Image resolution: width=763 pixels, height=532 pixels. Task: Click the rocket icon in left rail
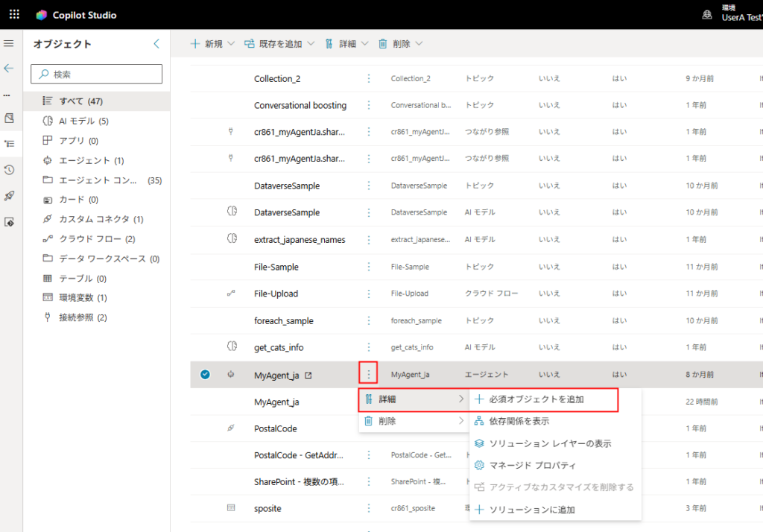9,196
